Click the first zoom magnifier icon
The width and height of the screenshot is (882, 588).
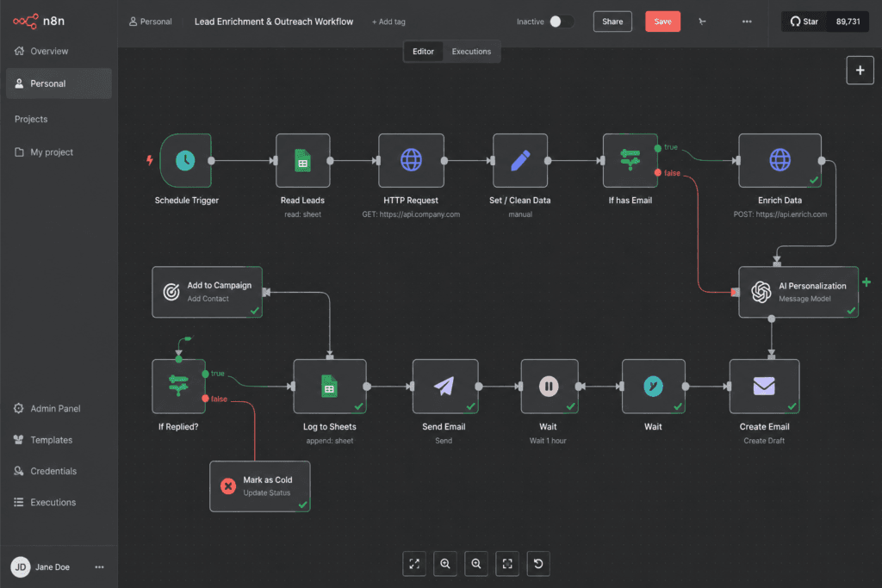(x=445, y=564)
